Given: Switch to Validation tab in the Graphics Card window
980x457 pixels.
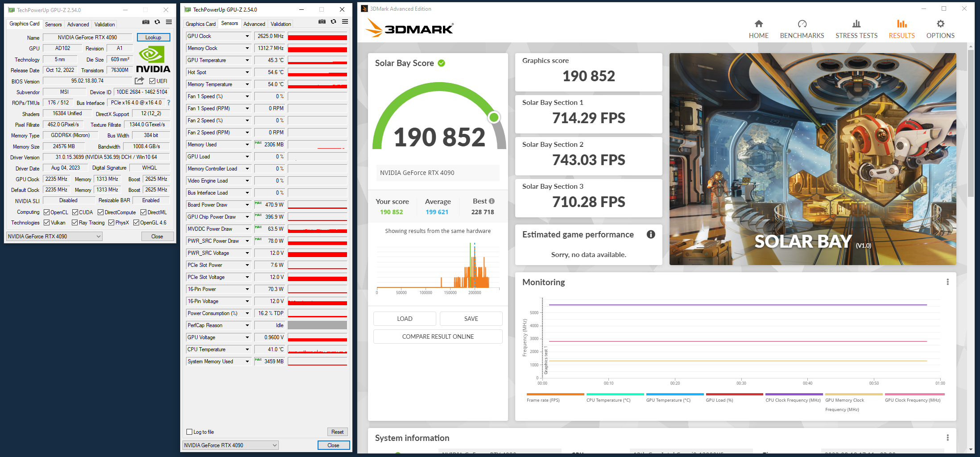Looking at the screenshot, I should tap(104, 24).
